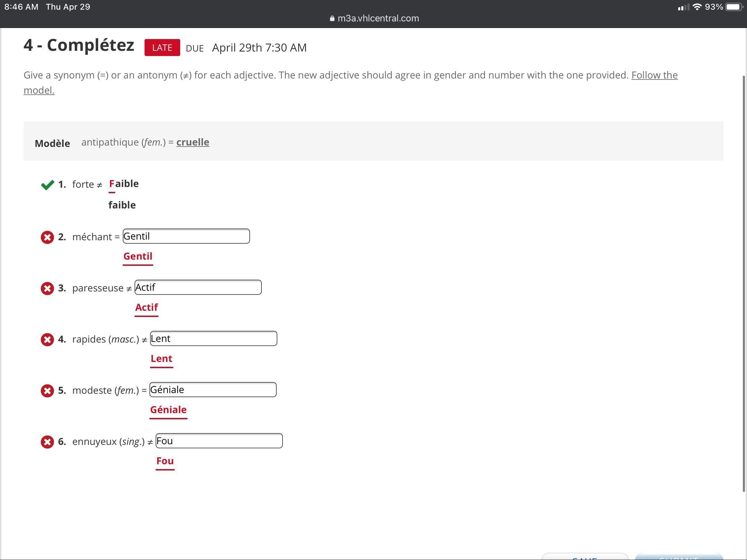Click the red X icon beside modeste
Image resolution: width=747 pixels, height=560 pixels.
[47, 391]
